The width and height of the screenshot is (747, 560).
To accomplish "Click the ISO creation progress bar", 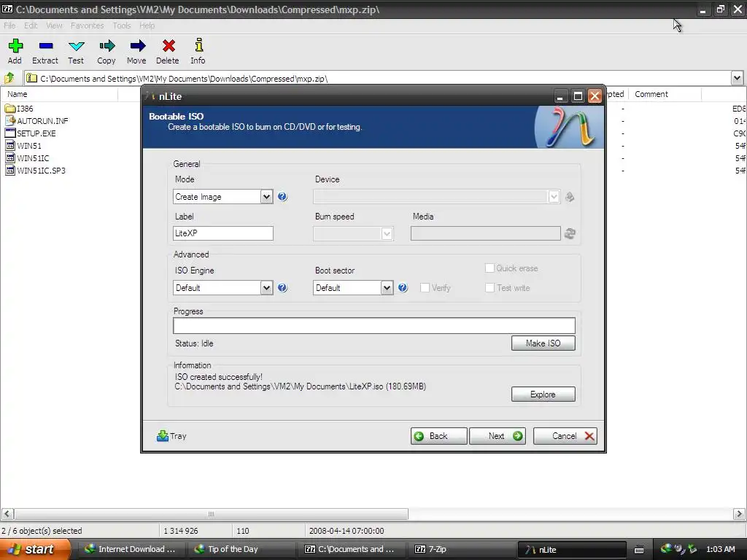I will (x=374, y=326).
